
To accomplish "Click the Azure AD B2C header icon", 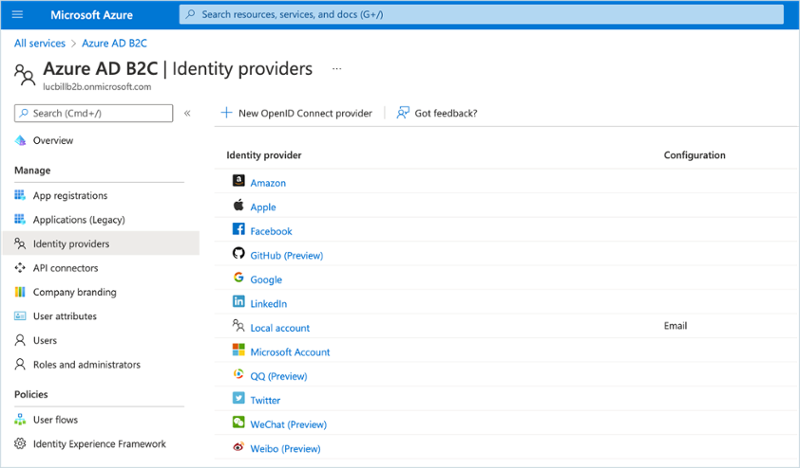I will click(x=24, y=75).
